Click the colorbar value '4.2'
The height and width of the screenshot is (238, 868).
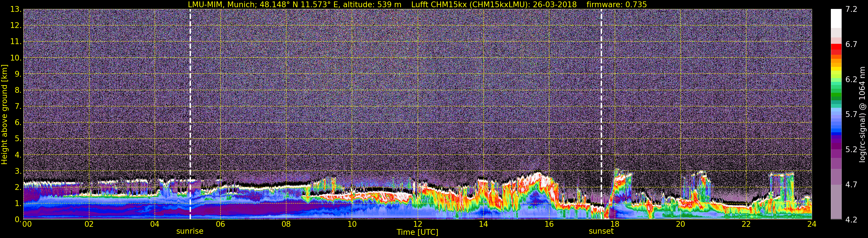coord(851,220)
